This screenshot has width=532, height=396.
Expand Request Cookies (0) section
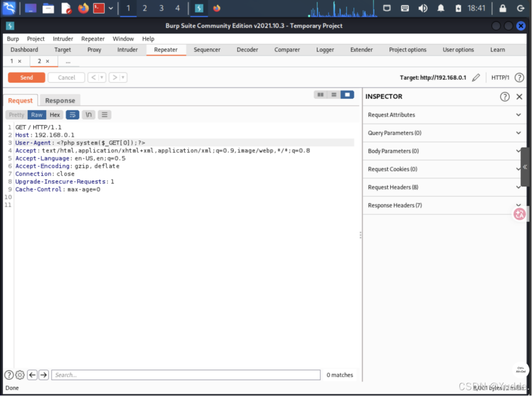[445, 169]
